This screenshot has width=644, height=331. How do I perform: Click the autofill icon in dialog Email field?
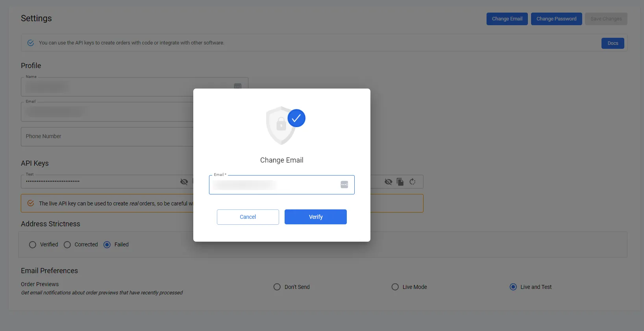pyautogui.click(x=344, y=185)
